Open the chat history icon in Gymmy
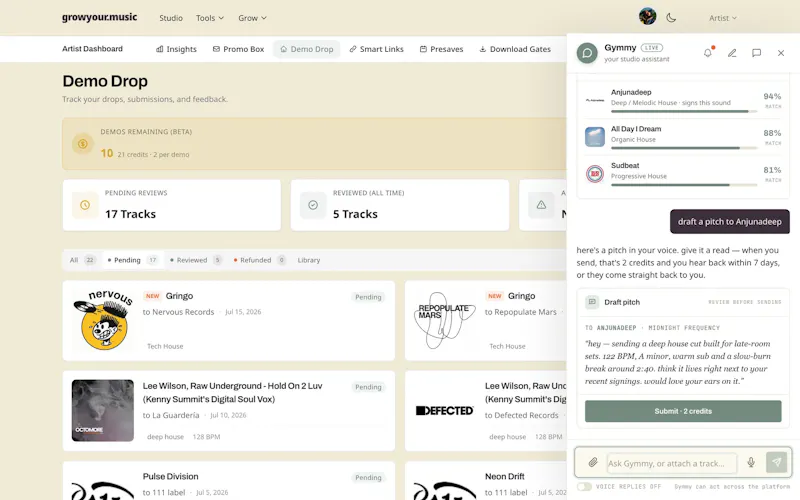This screenshot has width=800, height=500. tap(757, 53)
